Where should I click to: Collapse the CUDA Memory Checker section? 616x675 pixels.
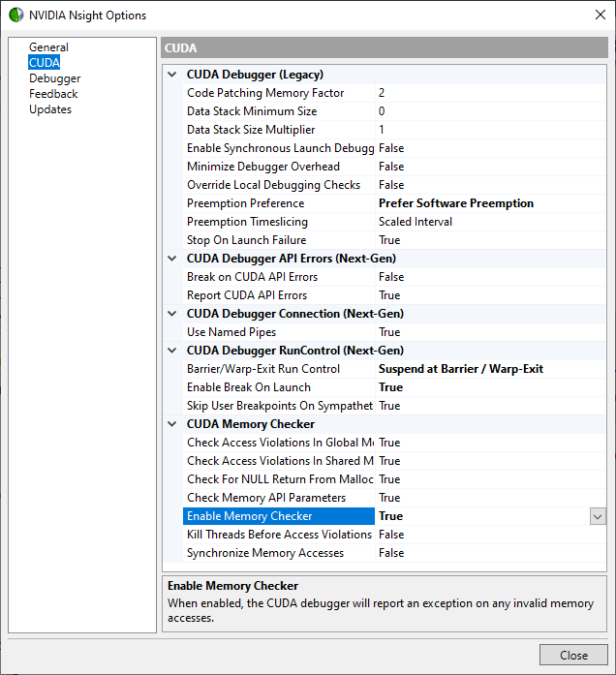(x=172, y=424)
